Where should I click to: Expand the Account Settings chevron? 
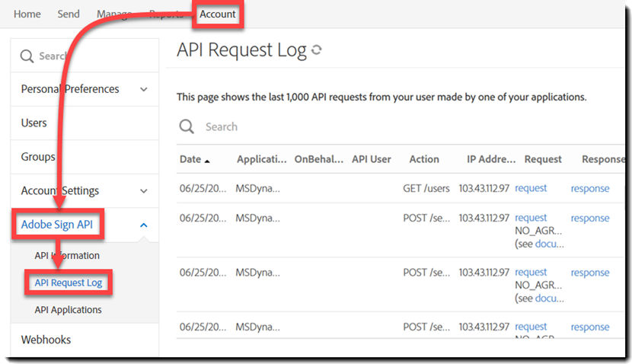pos(144,191)
